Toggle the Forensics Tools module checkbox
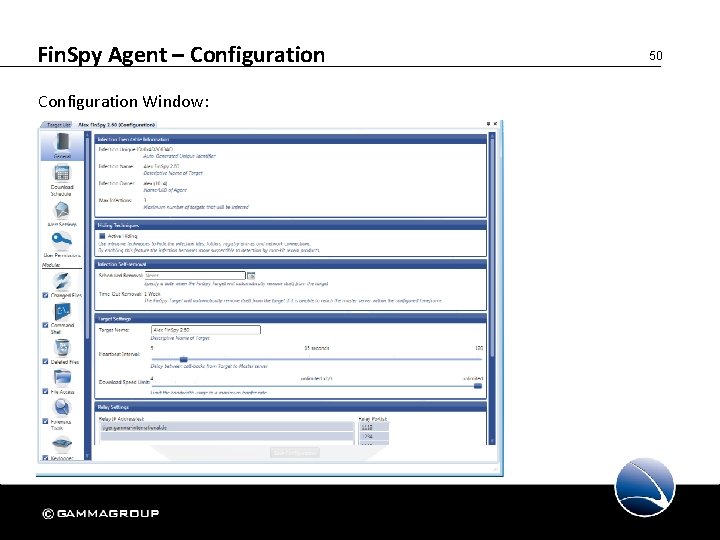 click(45, 422)
